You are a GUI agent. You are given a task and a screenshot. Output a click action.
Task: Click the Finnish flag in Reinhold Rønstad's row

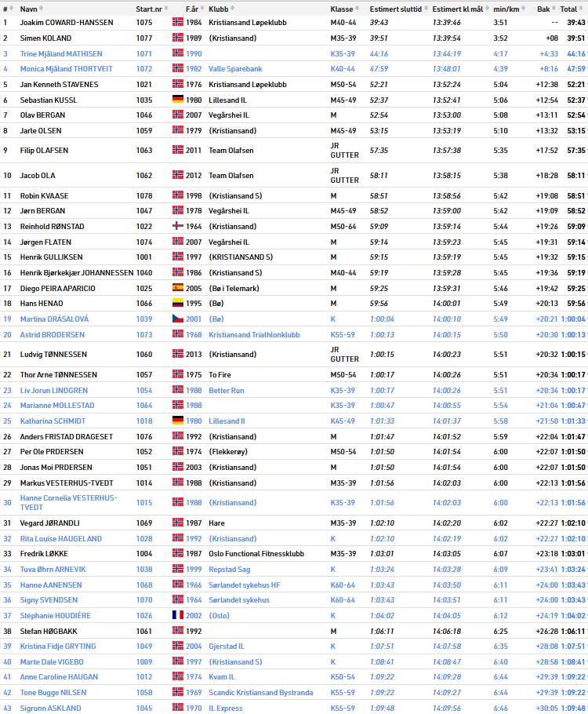(177, 226)
